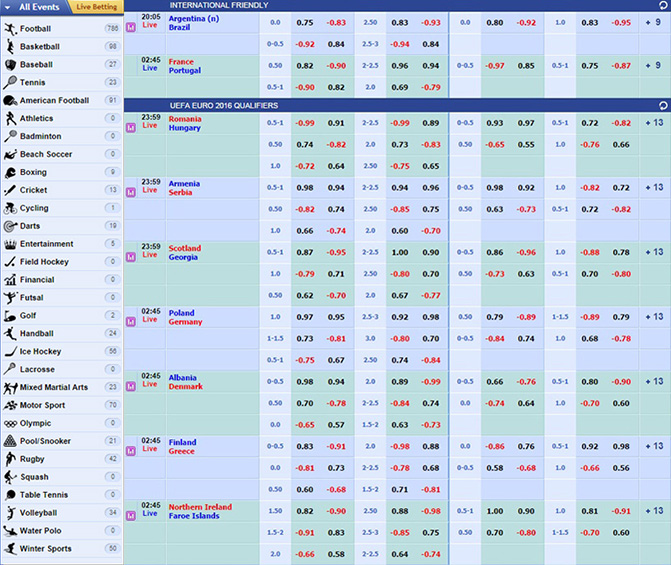
Task: Open the Financial chart icon
Action: pyautogui.click(x=10, y=280)
